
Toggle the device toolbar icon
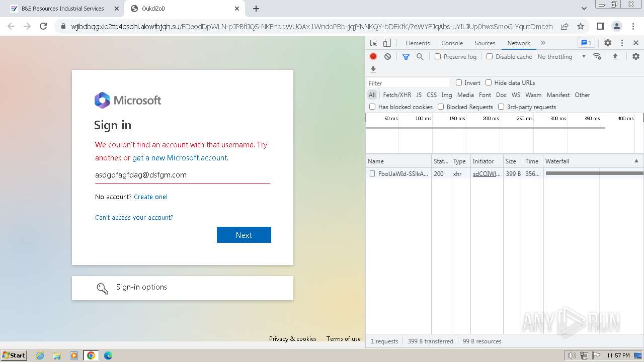click(x=387, y=43)
